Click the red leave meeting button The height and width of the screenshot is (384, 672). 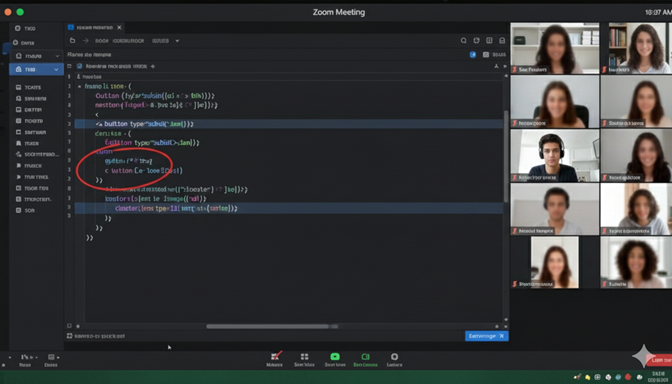[x=660, y=360]
